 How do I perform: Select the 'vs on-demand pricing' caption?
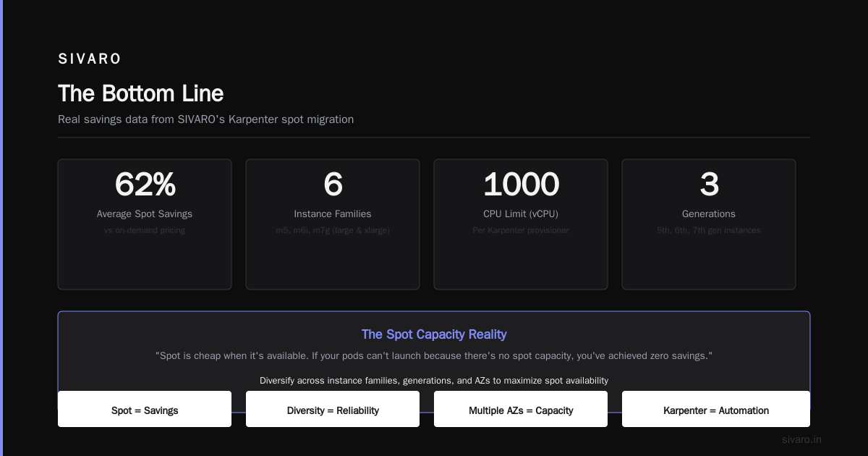pos(145,230)
